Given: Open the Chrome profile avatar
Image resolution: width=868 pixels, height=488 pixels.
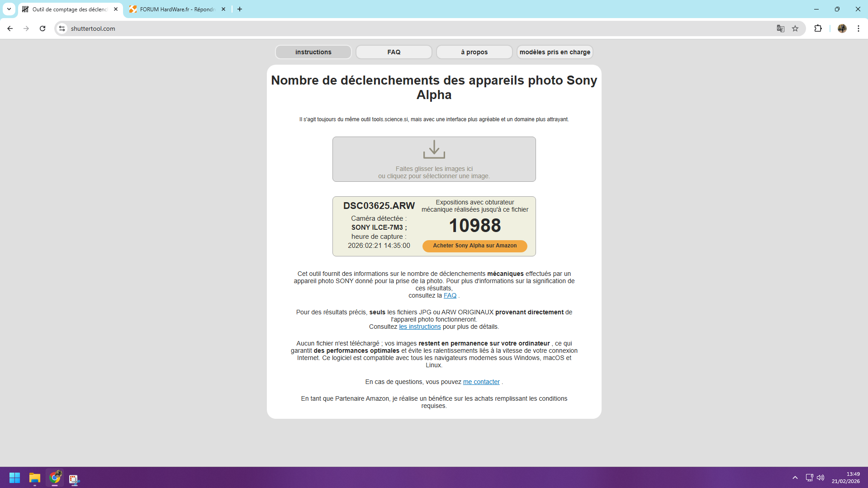Looking at the screenshot, I should [x=842, y=28].
